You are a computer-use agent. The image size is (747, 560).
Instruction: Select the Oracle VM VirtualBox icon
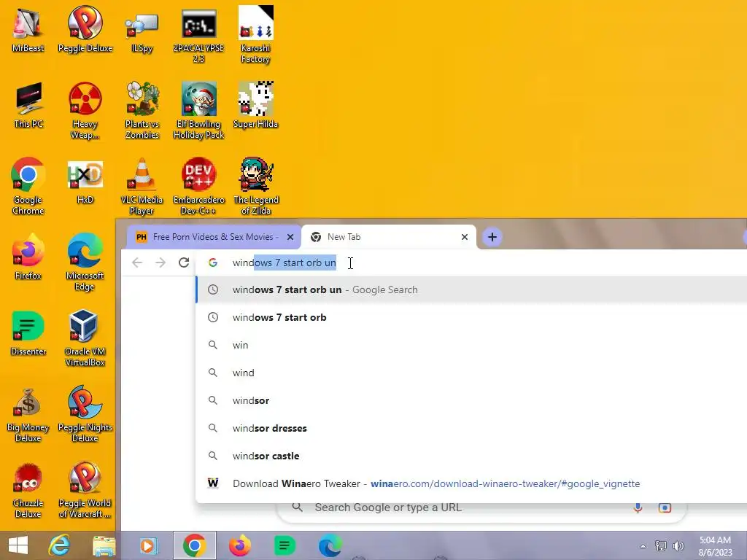coord(85,338)
